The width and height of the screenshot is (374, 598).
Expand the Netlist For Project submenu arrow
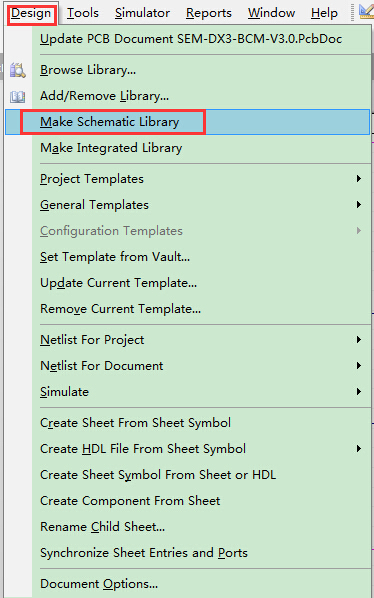(359, 339)
